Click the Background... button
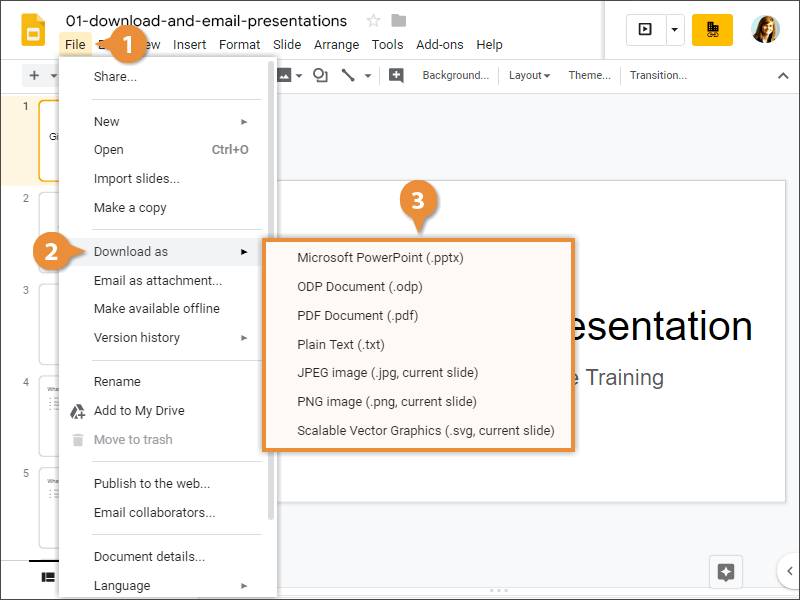Screen dimensions: 800x600 pyautogui.click(x=455, y=75)
